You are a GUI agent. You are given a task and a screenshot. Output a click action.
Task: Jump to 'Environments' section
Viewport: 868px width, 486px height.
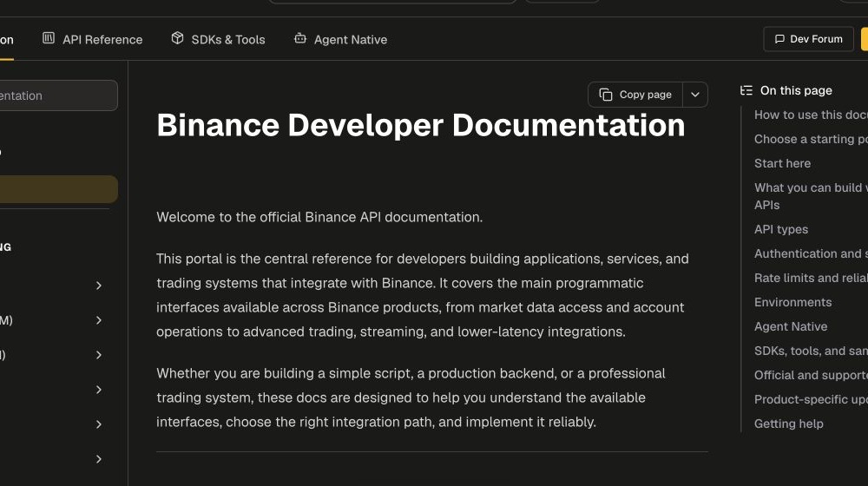792,302
